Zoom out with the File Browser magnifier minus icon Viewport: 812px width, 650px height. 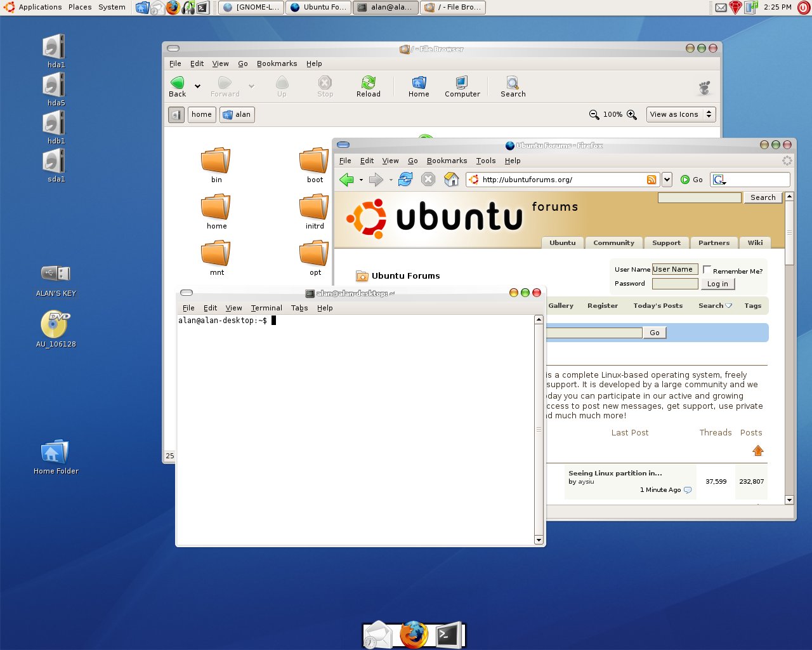click(594, 114)
